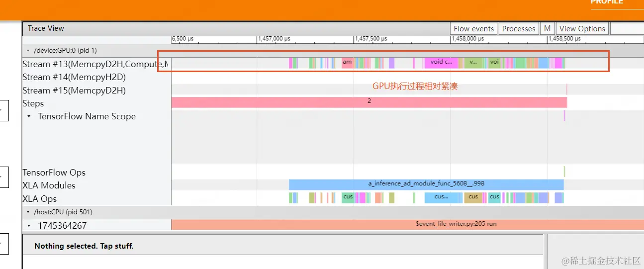The height and width of the screenshot is (269, 644).
Task: Collapse the /host:CPU process section
Action: pyautogui.click(x=28, y=212)
